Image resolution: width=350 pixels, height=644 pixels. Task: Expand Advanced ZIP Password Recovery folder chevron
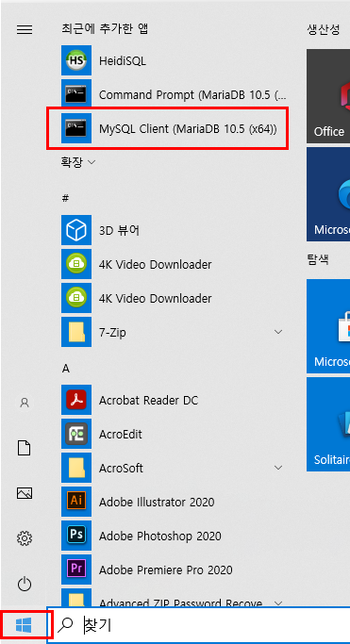[278, 603]
